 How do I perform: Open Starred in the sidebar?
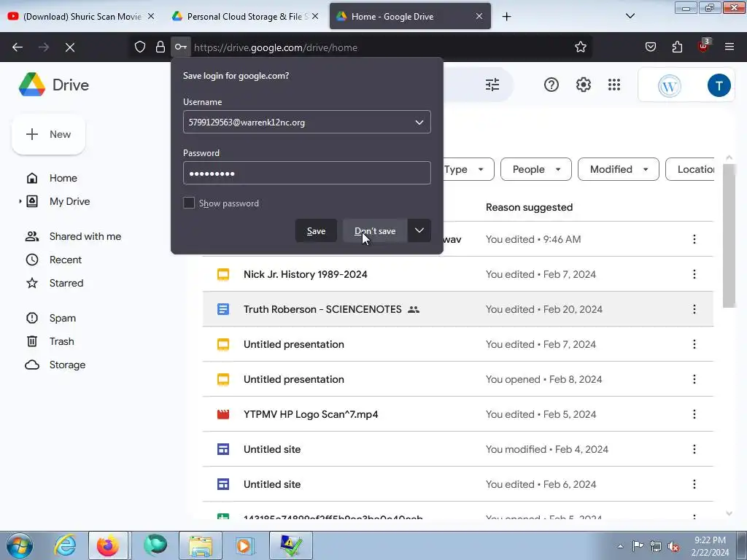tap(66, 284)
